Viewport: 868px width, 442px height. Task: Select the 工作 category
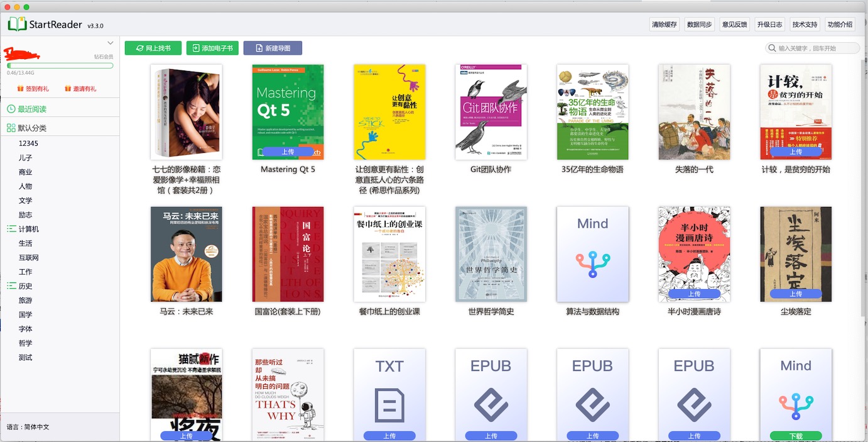tap(25, 272)
